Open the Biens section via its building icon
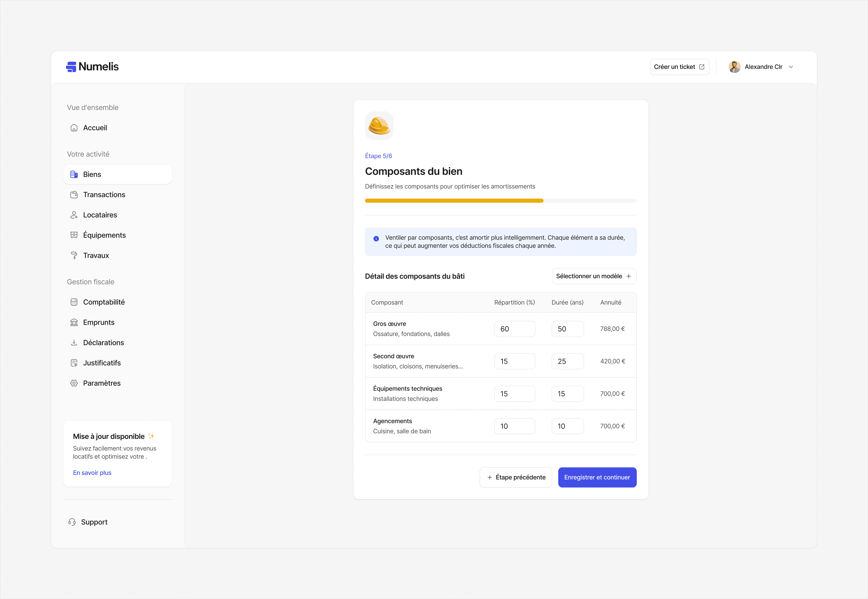This screenshot has height=599, width=868. (x=74, y=174)
